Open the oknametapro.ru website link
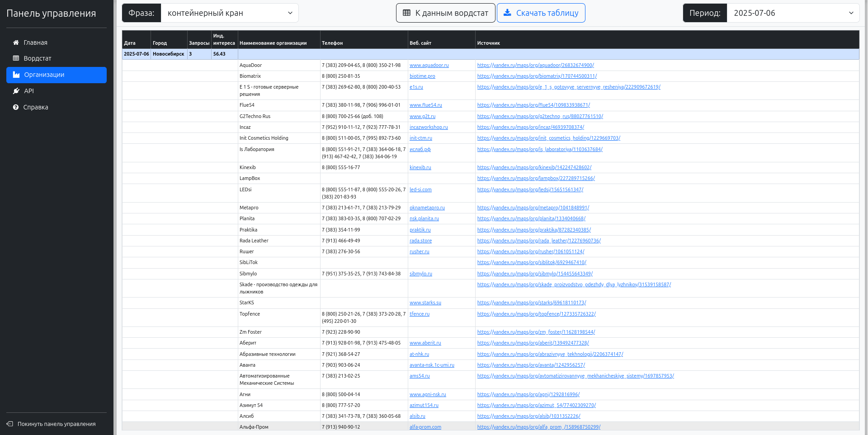The image size is (868, 435). [427, 208]
